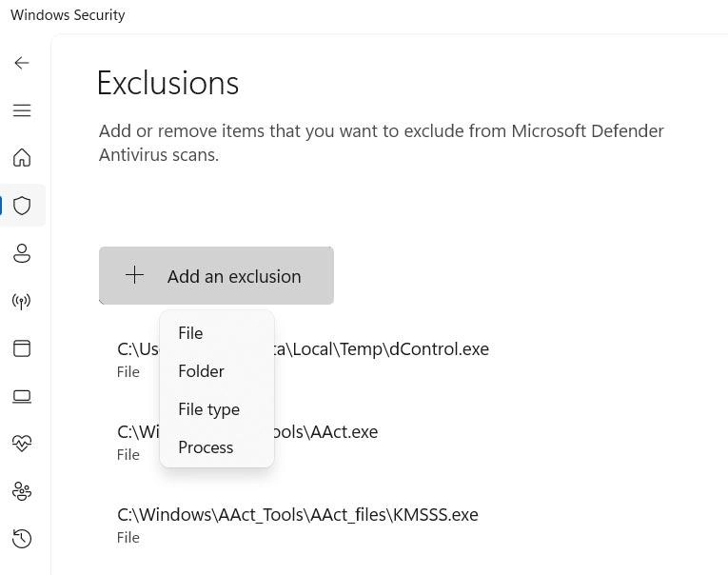
Task: Open App & browser control icon
Action: click(22, 348)
